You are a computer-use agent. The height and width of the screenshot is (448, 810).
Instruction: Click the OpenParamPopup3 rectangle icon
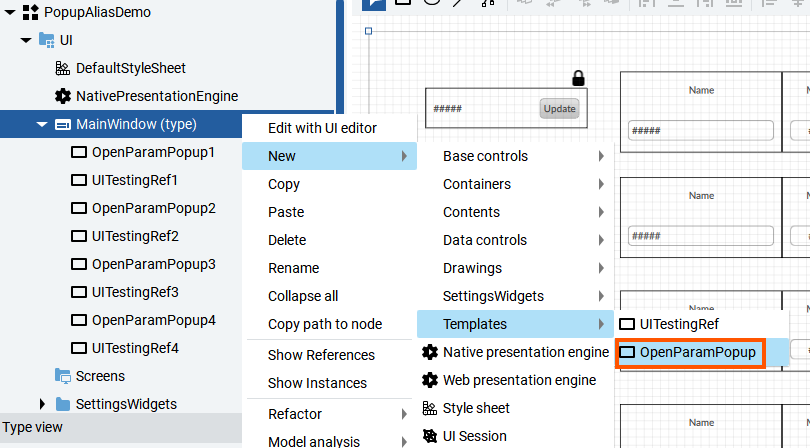pyautogui.click(x=79, y=264)
